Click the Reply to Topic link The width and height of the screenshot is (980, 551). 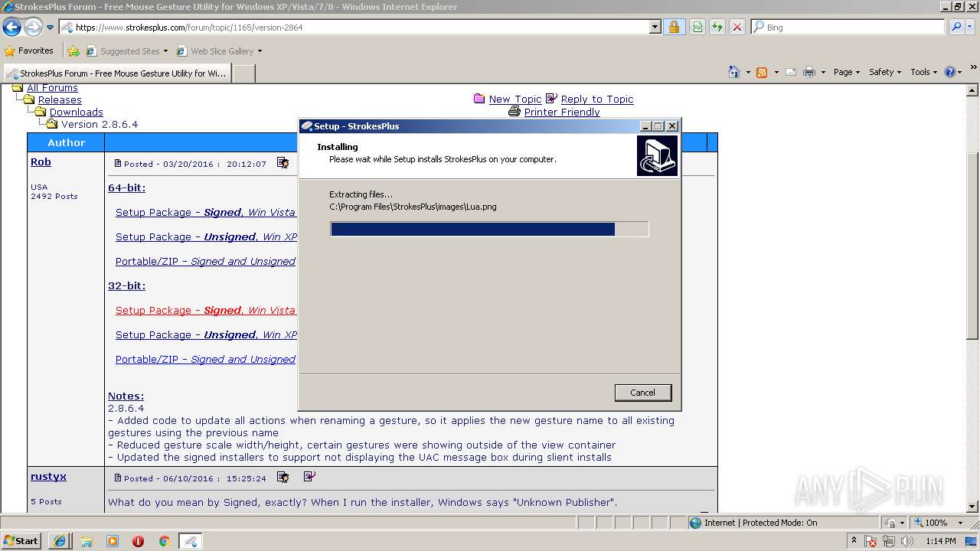597,99
